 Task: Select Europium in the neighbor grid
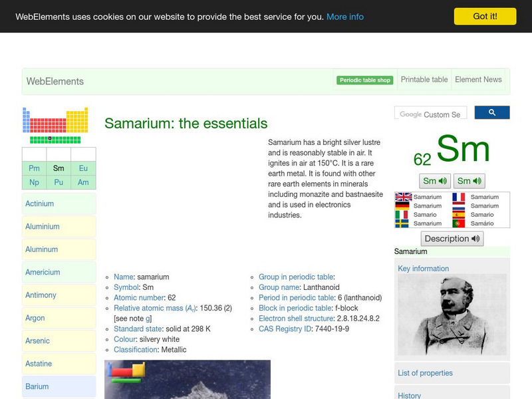(x=83, y=168)
